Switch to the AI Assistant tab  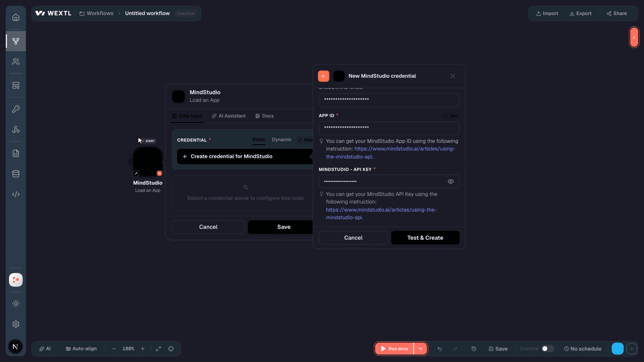click(x=228, y=116)
